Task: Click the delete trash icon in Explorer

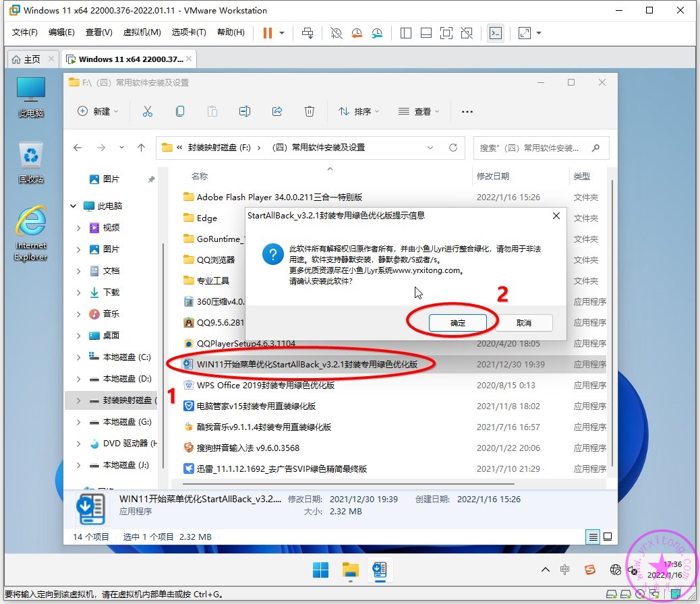Action: (x=310, y=111)
